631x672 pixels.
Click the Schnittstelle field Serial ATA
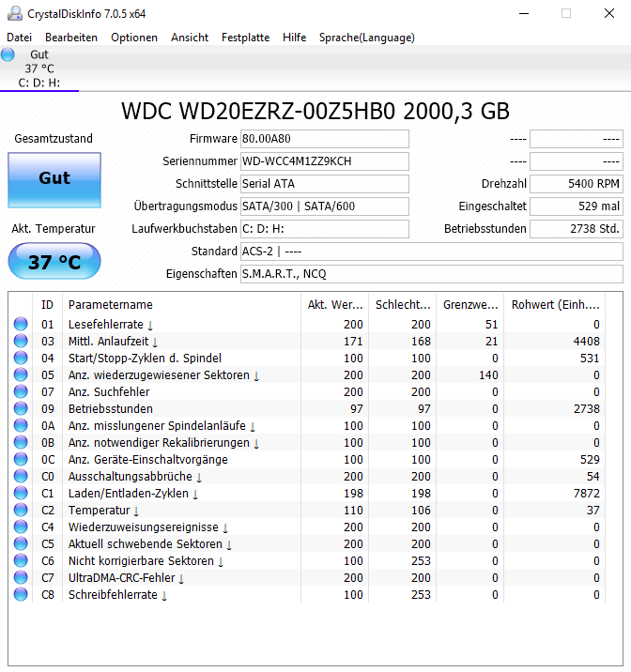pos(325,184)
